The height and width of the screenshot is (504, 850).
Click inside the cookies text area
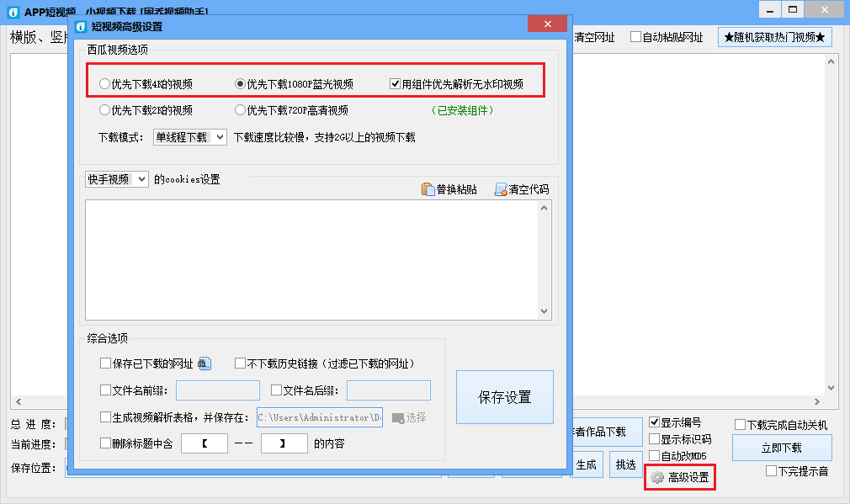click(x=311, y=260)
